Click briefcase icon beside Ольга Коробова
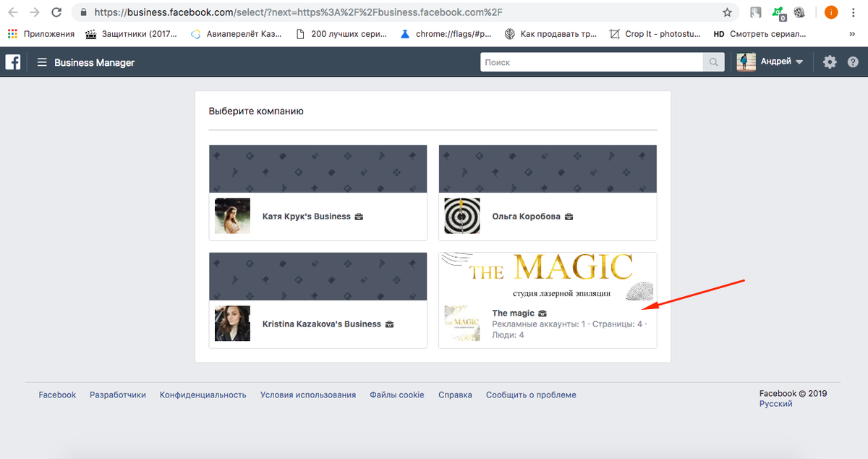Screen dimensions: 868x459 (569, 216)
